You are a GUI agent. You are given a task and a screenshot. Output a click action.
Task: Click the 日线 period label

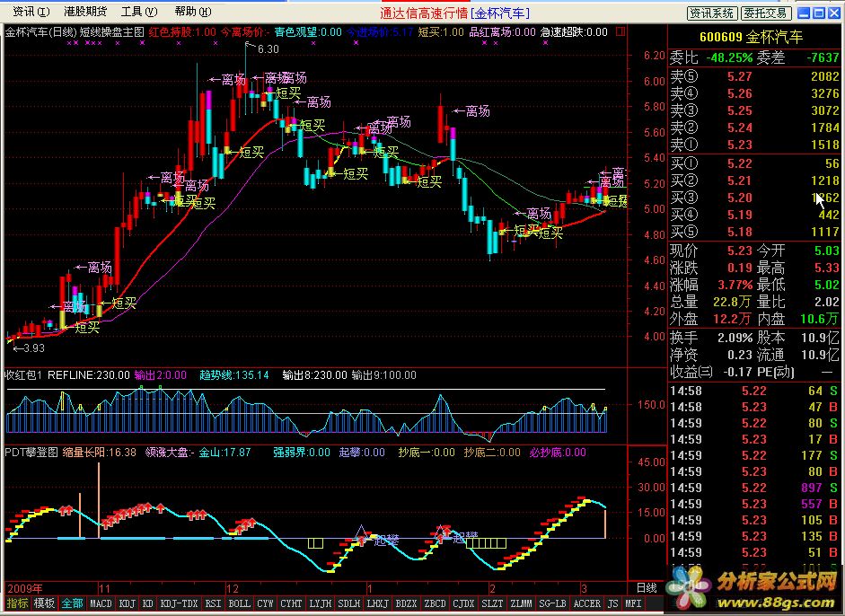(x=647, y=587)
